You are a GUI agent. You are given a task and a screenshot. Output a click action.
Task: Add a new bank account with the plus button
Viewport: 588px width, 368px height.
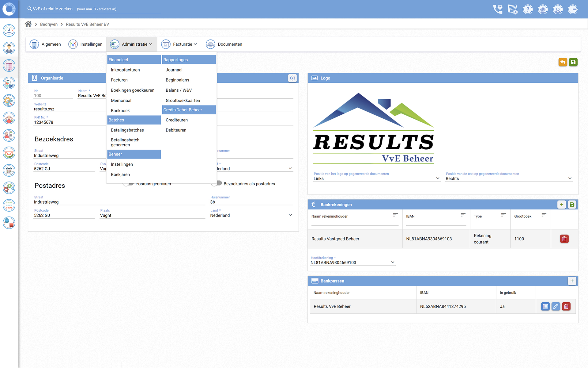click(x=561, y=205)
